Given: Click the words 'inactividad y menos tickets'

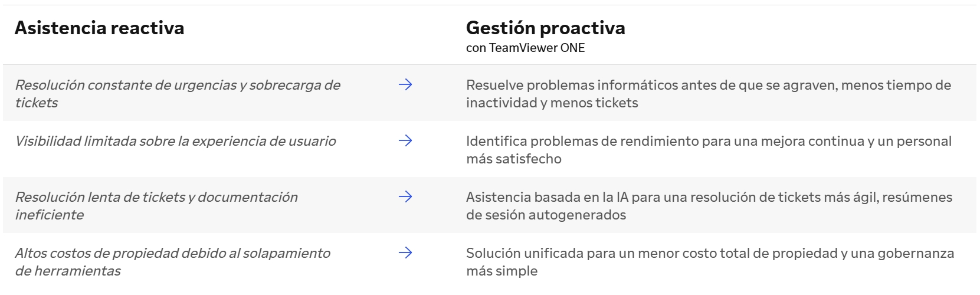Looking at the screenshot, I should [552, 103].
